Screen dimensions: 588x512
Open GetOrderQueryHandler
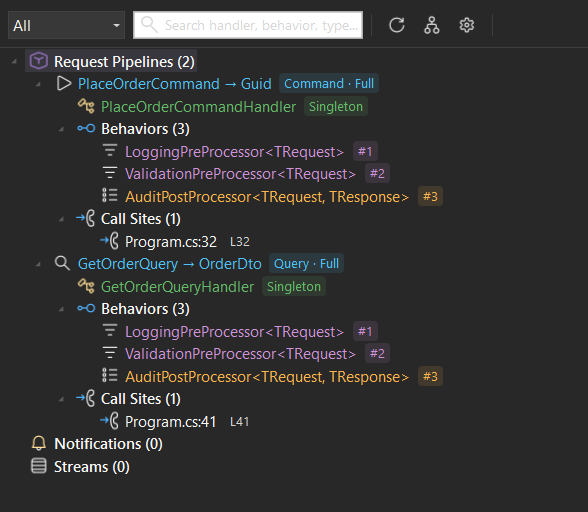pos(177,287)
